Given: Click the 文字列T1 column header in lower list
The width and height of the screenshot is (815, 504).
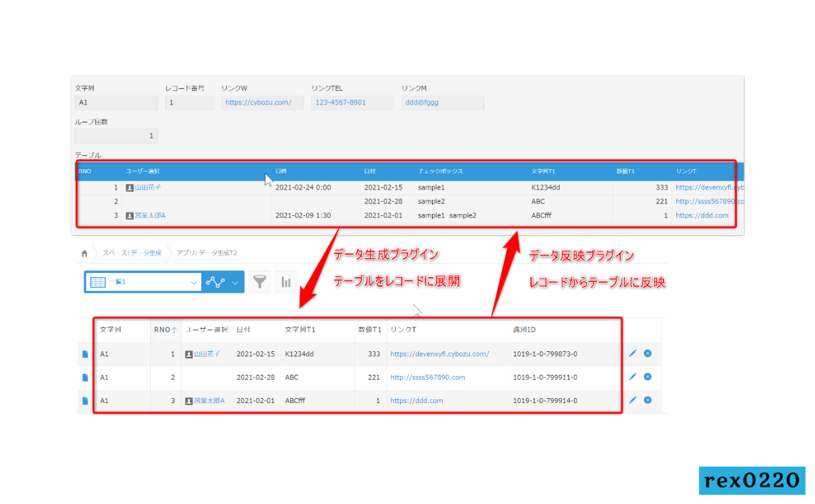Looking at the screenshot, I should 300,329.
